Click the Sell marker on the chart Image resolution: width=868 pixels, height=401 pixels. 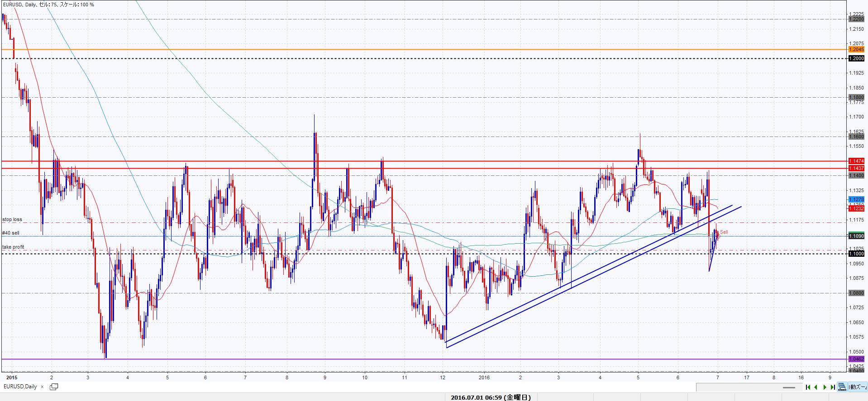tap(724, 232)
